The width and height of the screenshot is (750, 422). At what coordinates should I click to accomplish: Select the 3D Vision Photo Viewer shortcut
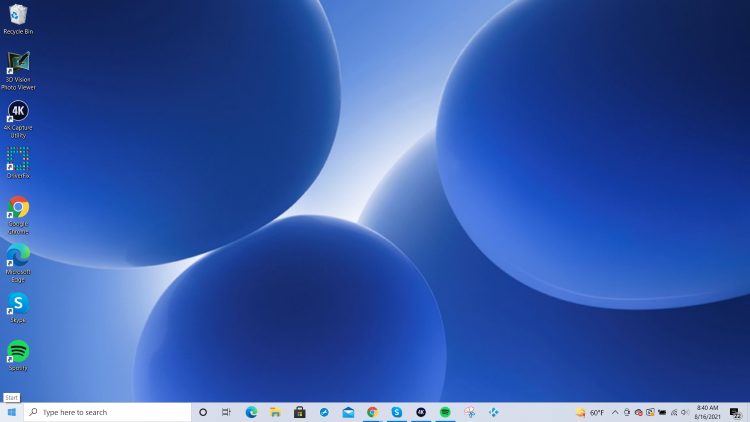coord(18,71)
